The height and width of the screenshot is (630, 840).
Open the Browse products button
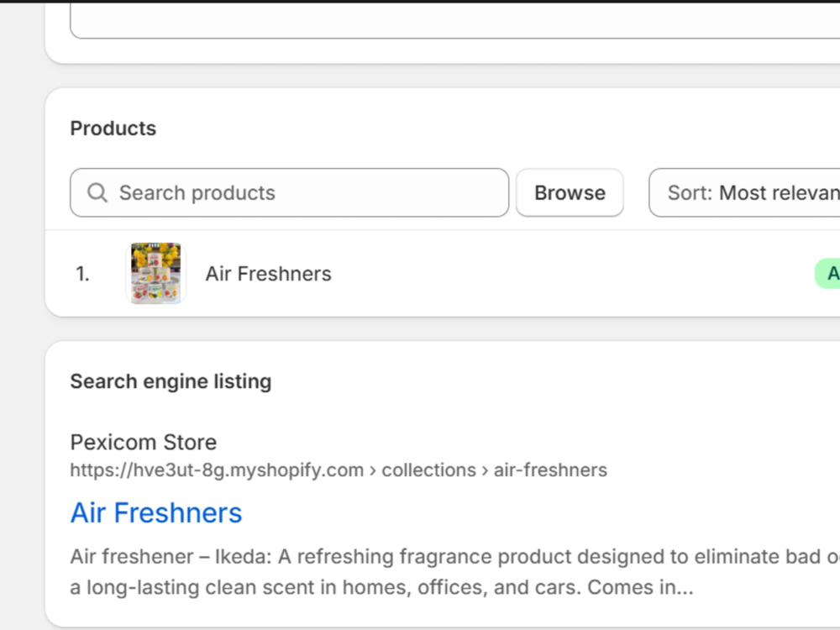[570, 193]
